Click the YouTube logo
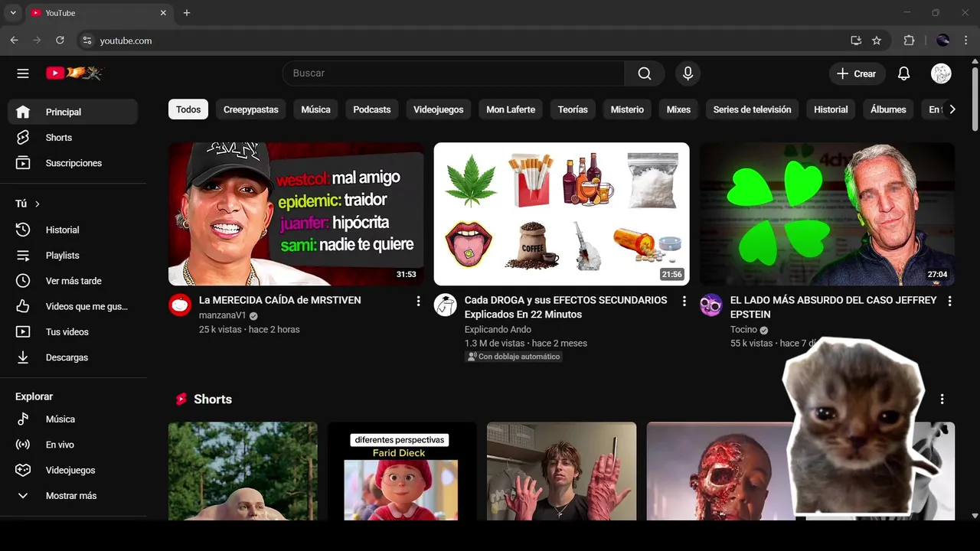Viewport: 980px width, 551px height. (74, 73)
